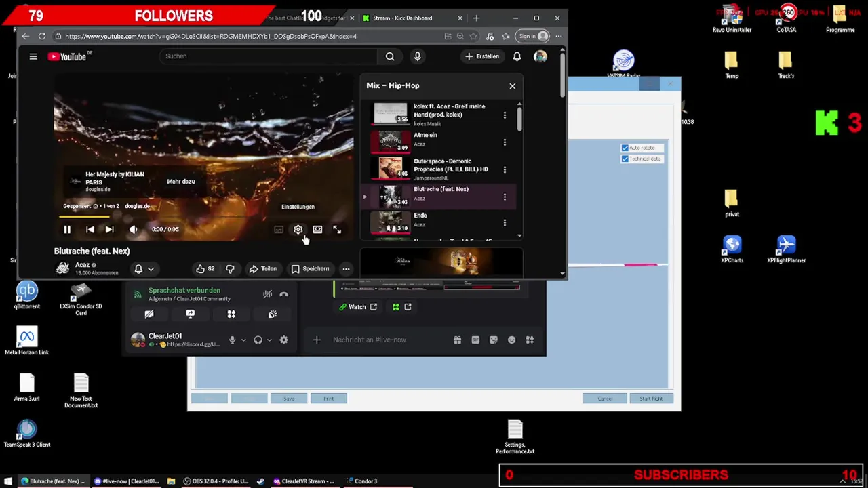Open the Acaz channel avatar

62,268
